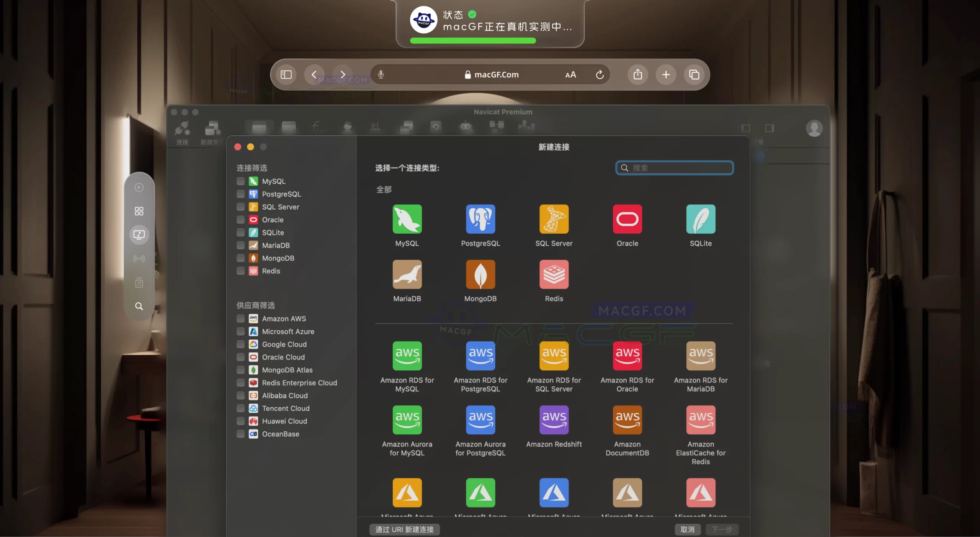
Task: Click the share icon in browser toolbar
Action: point(637,74)
